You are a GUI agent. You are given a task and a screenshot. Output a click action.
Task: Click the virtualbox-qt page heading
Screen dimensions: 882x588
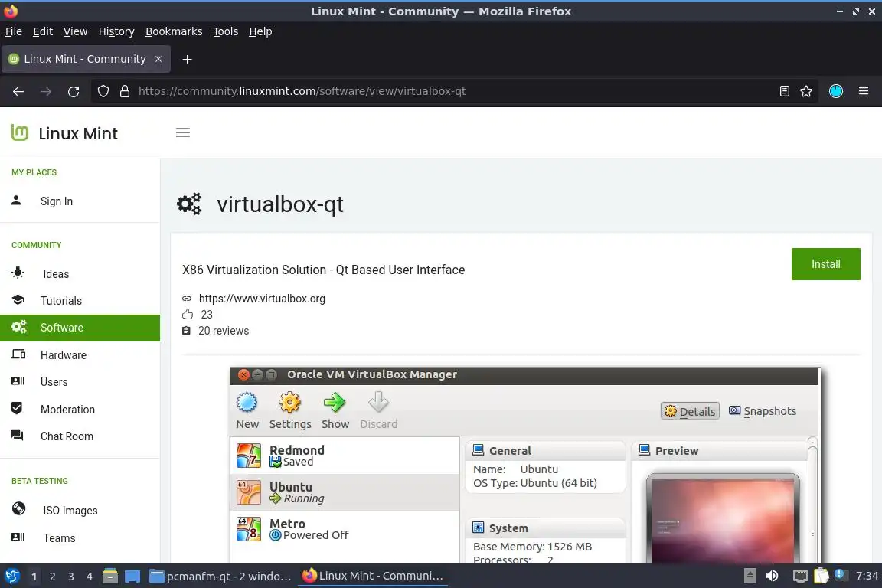(280, 204)
